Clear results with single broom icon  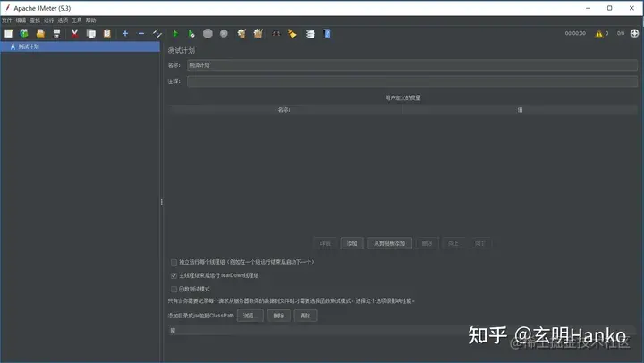coord(241,34)
